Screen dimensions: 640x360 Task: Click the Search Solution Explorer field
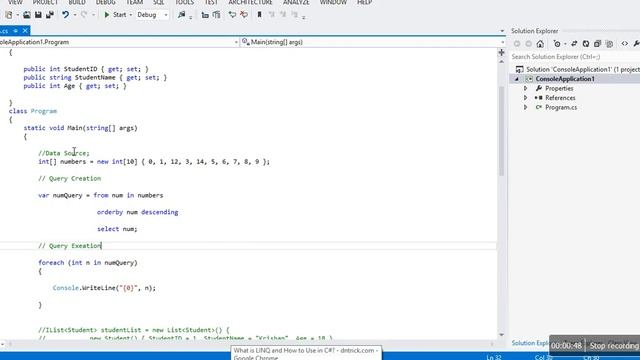[575, 57]
